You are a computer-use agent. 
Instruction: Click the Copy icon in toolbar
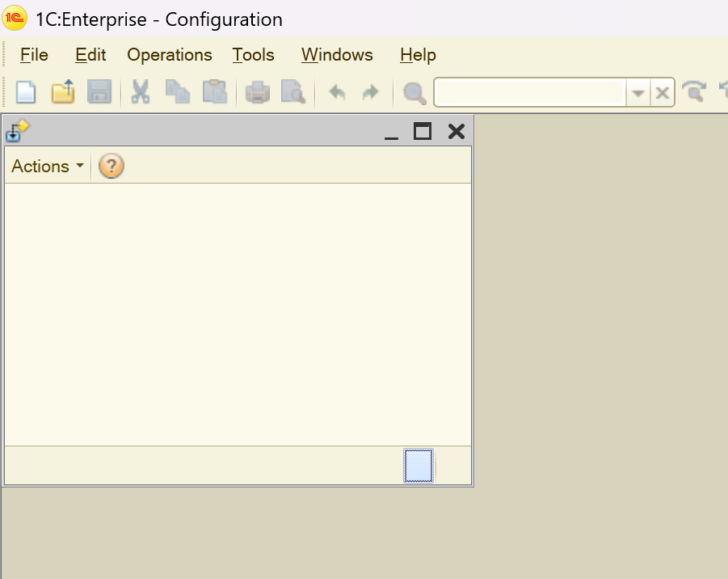[x=177, y=92]
